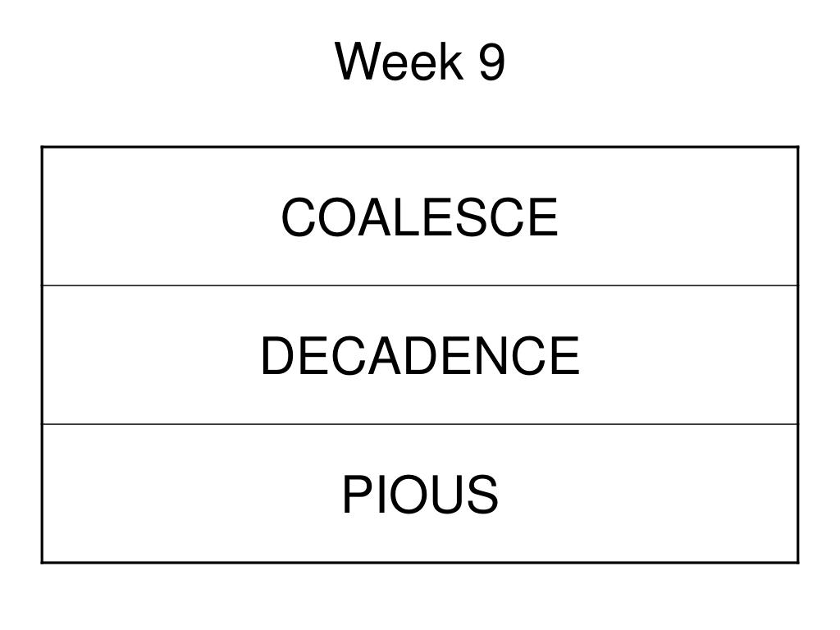Select the COALESCE word in the table
Screen dimensions: 840x630
pos(419,217)
